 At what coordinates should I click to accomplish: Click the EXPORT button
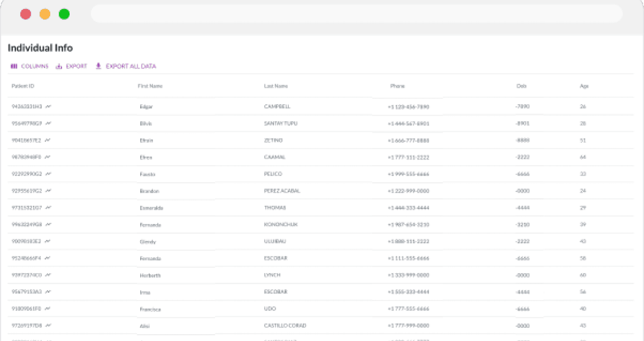click(x=72, y=66)
